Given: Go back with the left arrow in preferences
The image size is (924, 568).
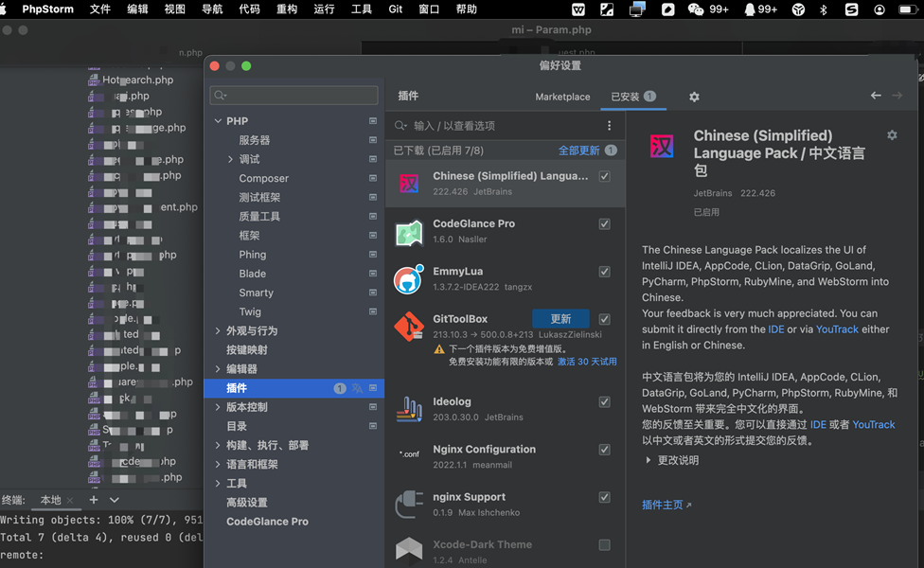Looking at the screenshot, I should pos(877,96).
